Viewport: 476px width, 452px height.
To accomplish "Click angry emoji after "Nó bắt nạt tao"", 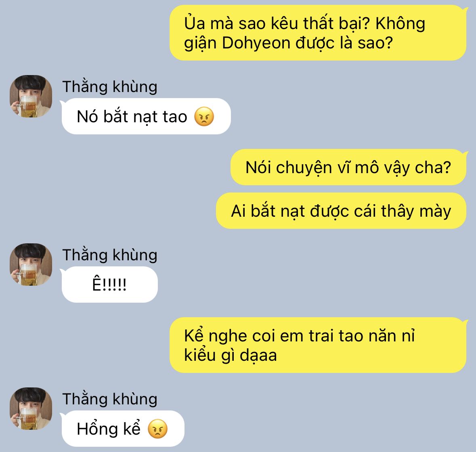I will click(x=204, y=117).
